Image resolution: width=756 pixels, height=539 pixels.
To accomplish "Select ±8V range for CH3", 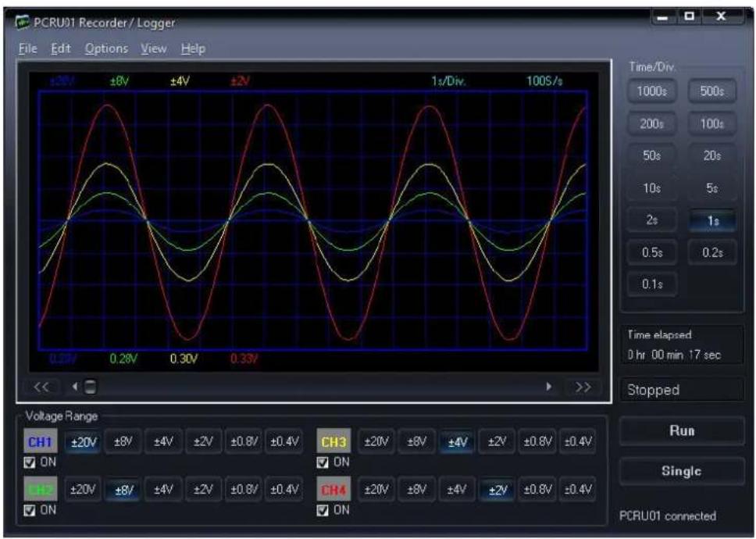I will click(x=416, y=441).
